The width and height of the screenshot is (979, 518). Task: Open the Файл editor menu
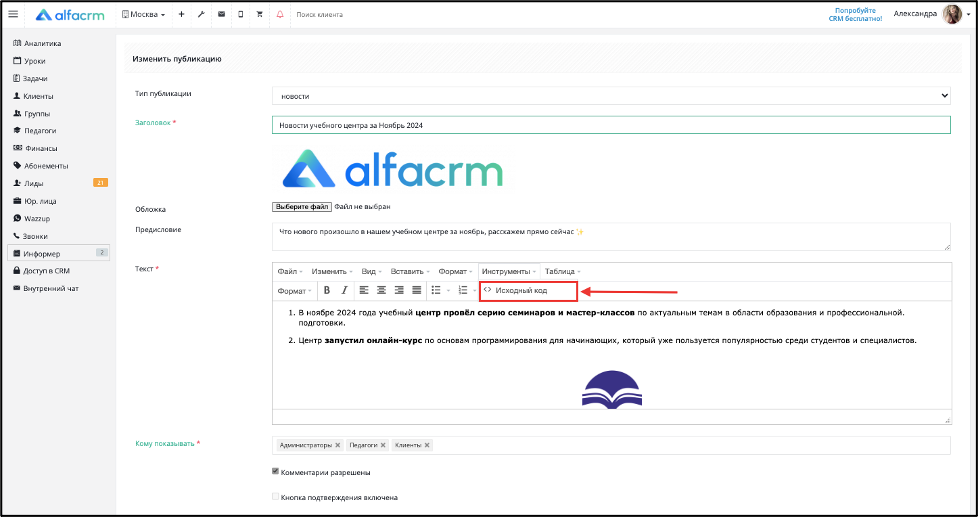290,271
